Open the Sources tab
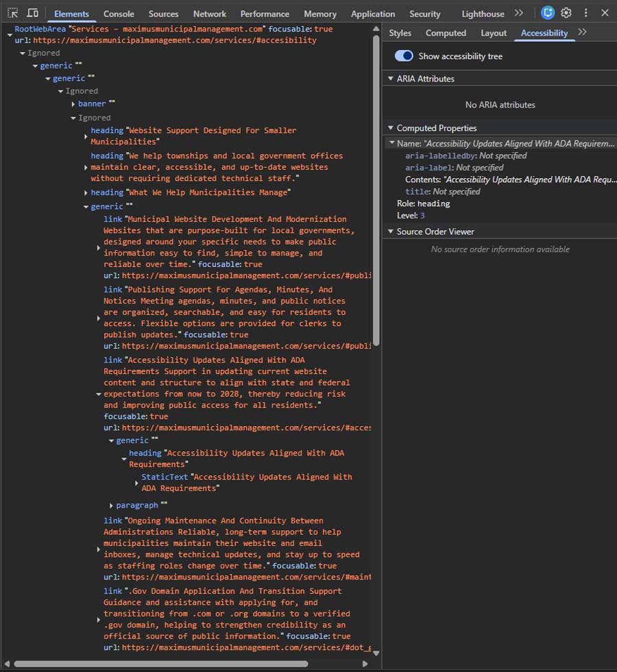The height and width of the screenshot is (672, 617). (x=163, y=14)
